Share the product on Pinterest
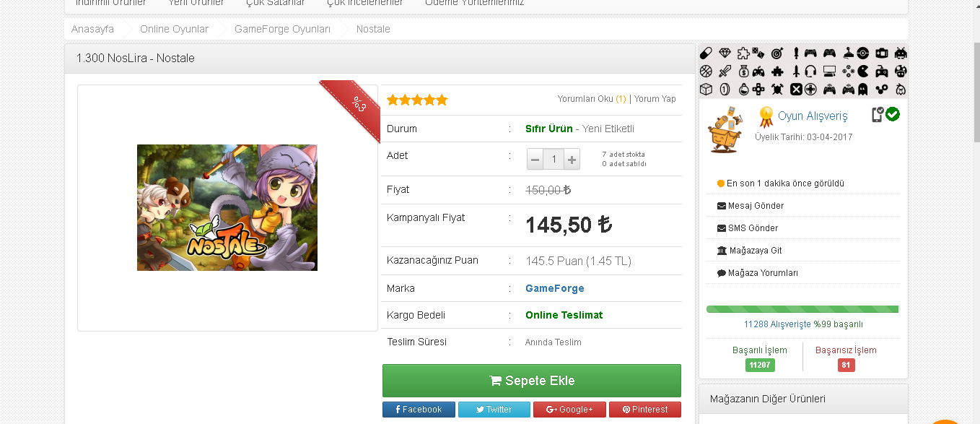 tap(645, 410)
